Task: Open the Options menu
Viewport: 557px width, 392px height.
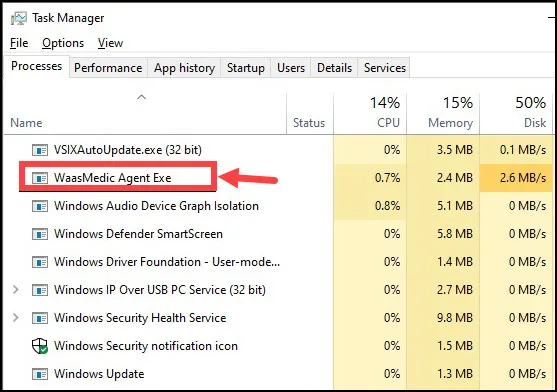Action: (x=63, y=43)
